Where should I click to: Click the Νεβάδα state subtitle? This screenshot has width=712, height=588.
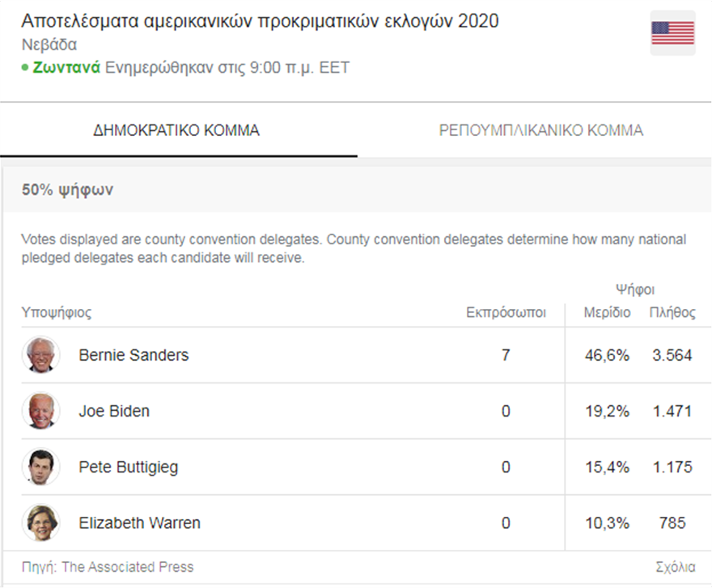(x=49, y=44)
